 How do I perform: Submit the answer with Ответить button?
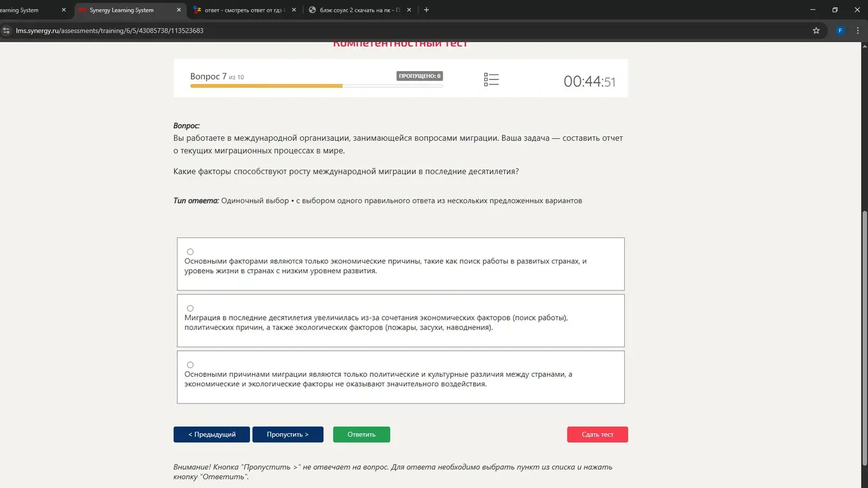pos(361,434)
